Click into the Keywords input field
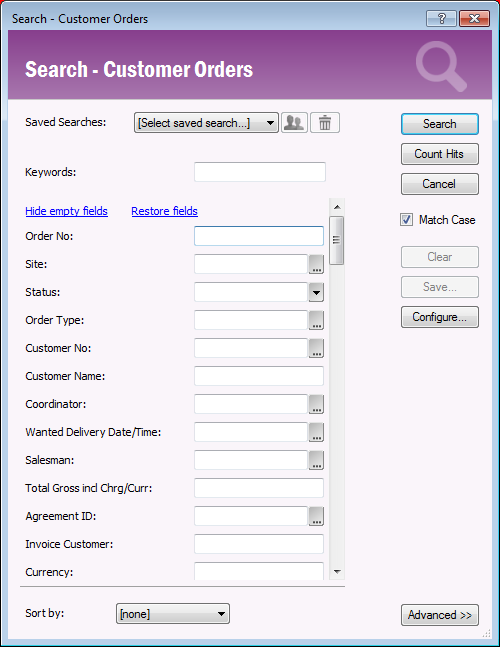The image size is (500, 647). [260, 172]
